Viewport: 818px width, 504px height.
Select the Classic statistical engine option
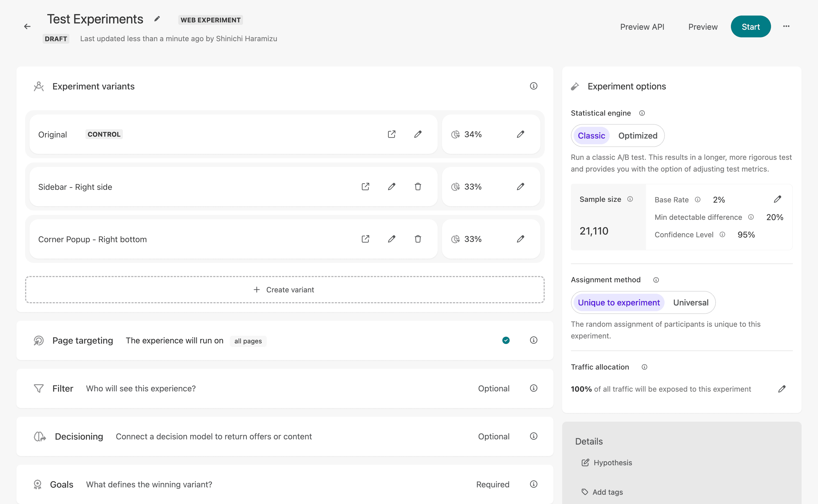(x=591, y=136)
